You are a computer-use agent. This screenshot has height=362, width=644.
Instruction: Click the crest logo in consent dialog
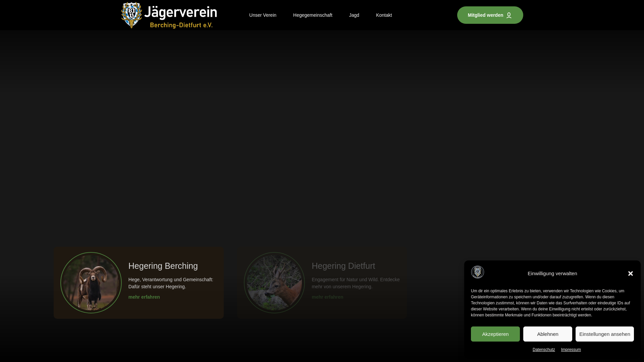[x=478, y=272]
